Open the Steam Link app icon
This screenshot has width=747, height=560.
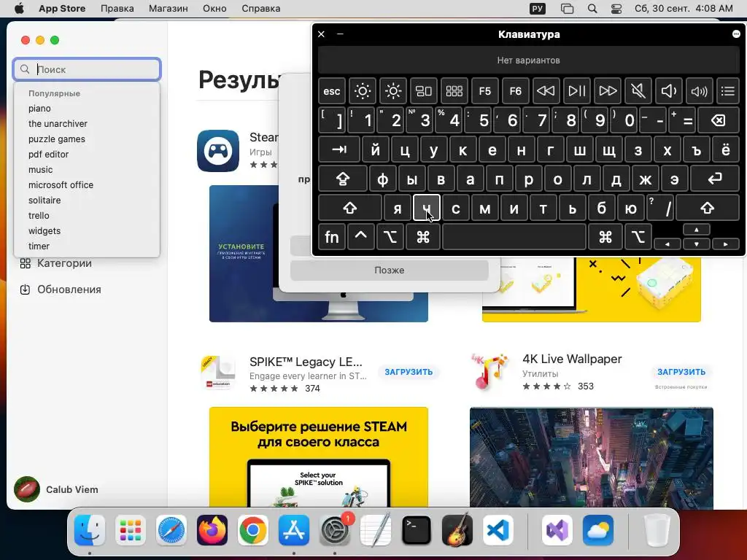(218, 150)
